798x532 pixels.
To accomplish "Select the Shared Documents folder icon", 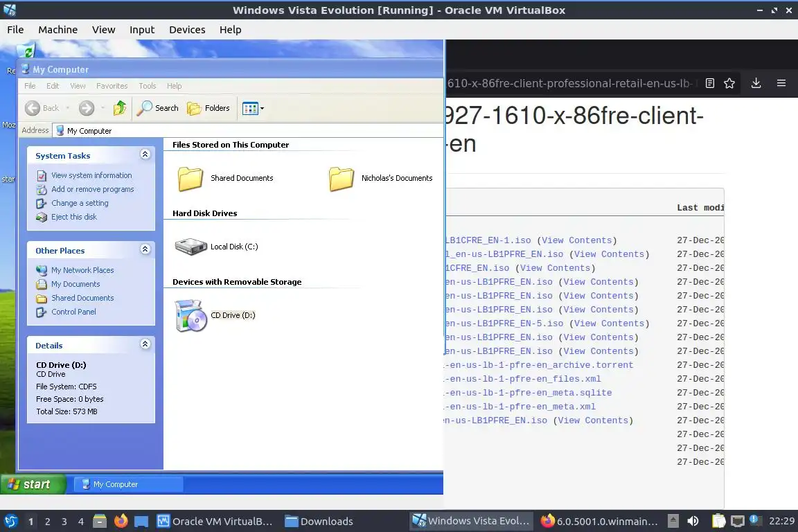I will [x=190, y=178].
